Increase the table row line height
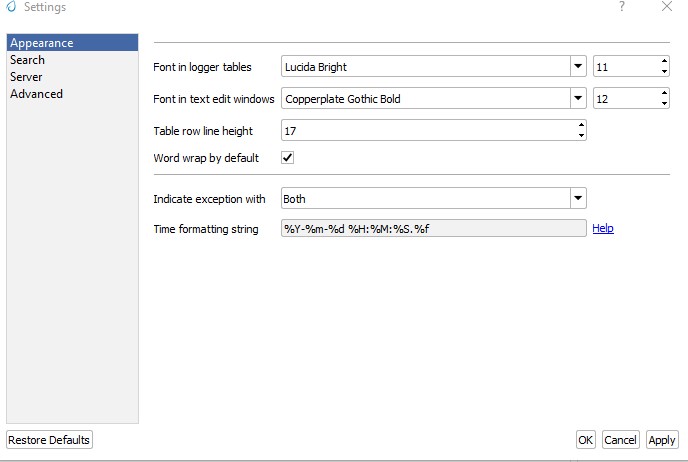The height and width of the screenshot is (462, 688). tap(581, 126)
